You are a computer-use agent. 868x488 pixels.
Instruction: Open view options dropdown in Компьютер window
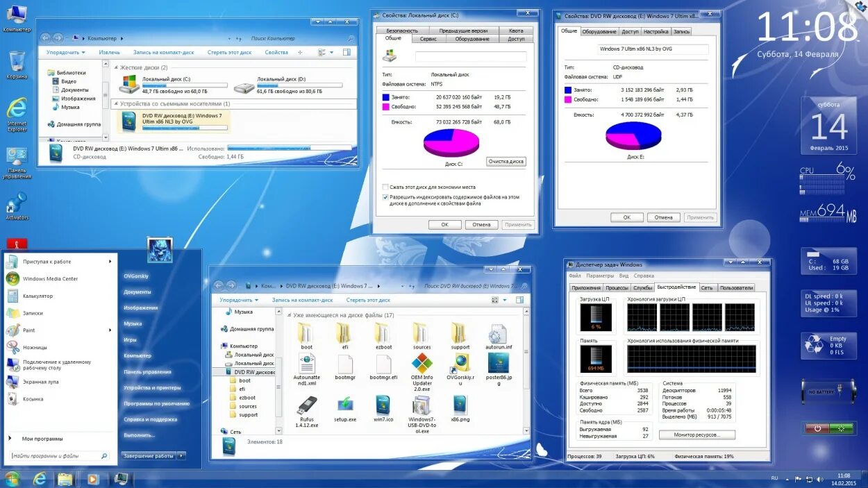(332, 52)
